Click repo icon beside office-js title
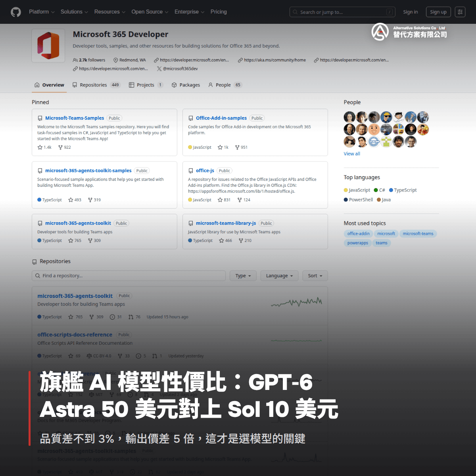The height and width of the screenshot is (476, 476). click(191, 171)
